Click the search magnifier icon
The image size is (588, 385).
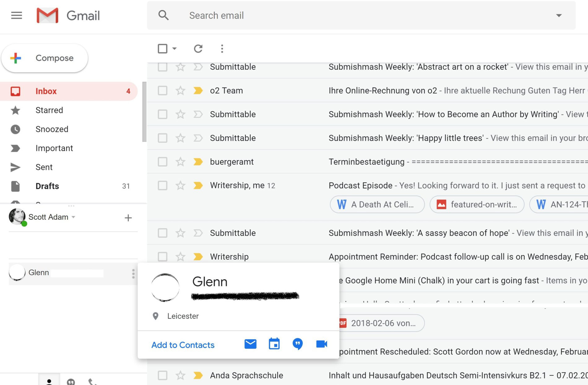163,15
